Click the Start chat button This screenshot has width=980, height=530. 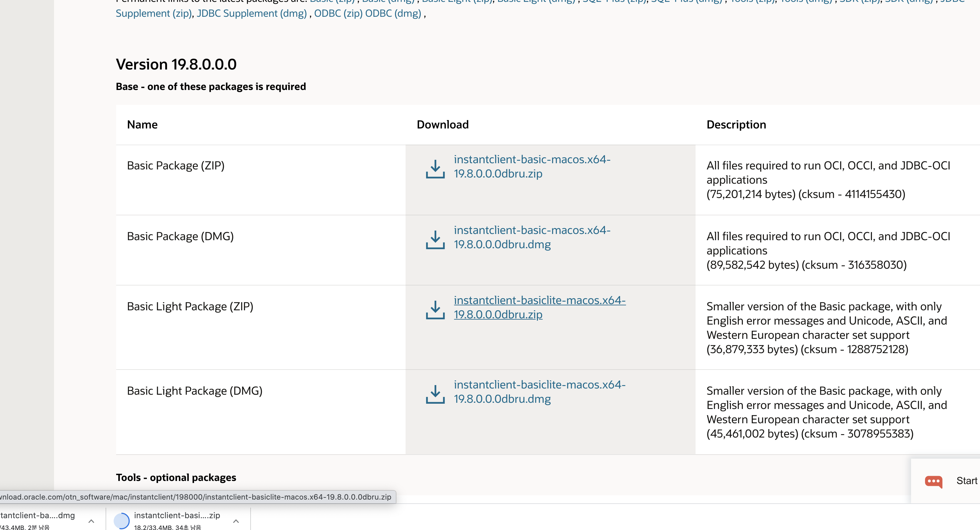click(x=966, y=481)
